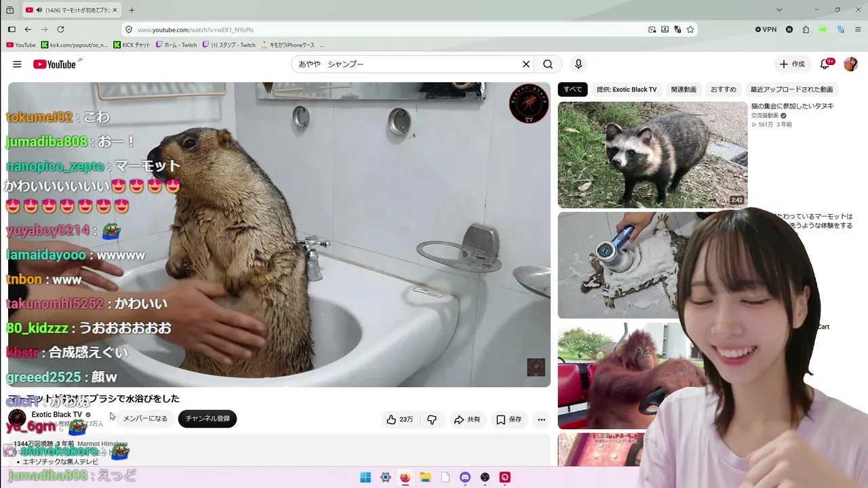The width and height of the screenshot is (868, 488).
Task: Open the Exotic Black TV channel name
Action: (57, 415)
